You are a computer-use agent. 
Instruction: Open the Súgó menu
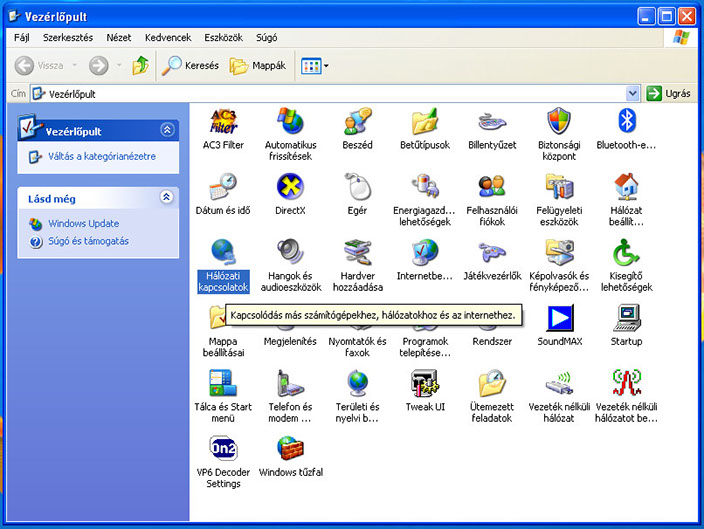[x=266, y=38]
